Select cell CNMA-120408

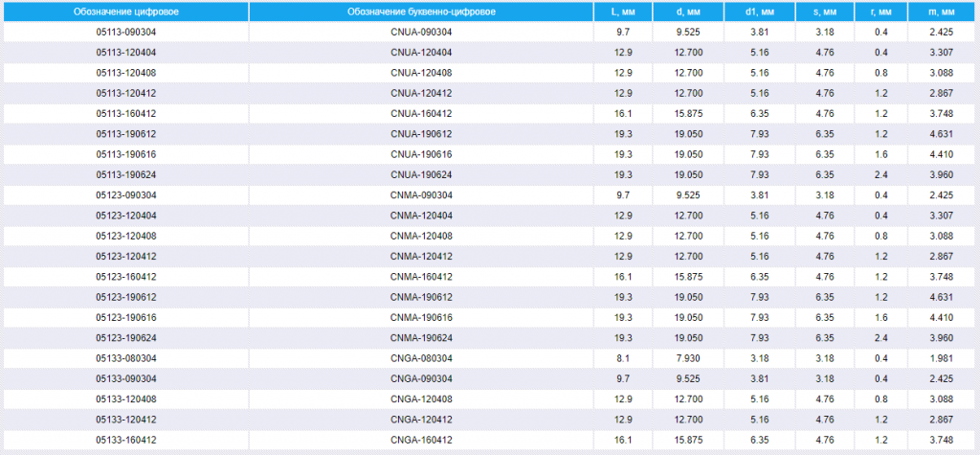click(421, 236)
